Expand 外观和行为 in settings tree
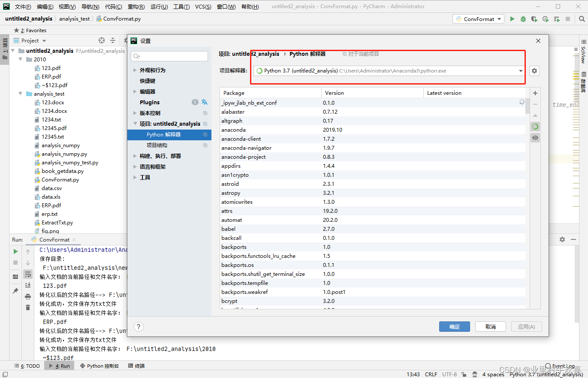This screenshot has height=378, width=588. pyautogui.click(x=135, y=70)
